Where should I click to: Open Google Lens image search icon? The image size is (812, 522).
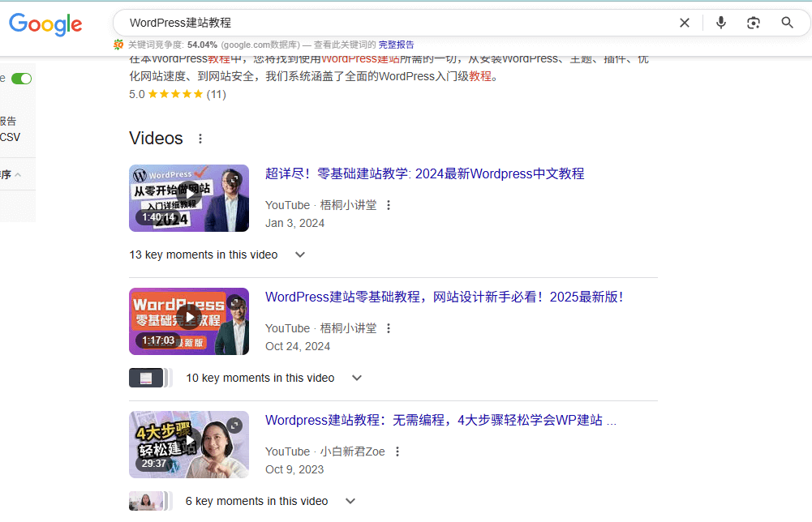[754, 23]
